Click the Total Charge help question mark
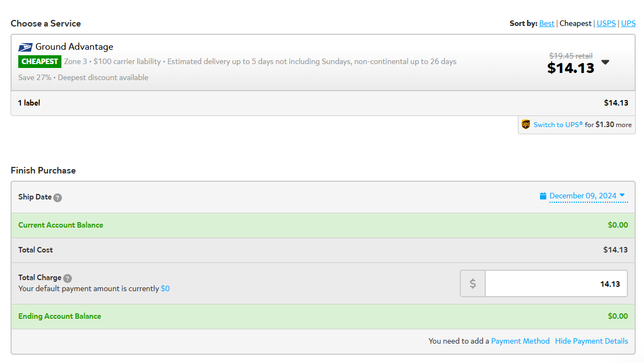644x363 pixels. click(67, 278)
